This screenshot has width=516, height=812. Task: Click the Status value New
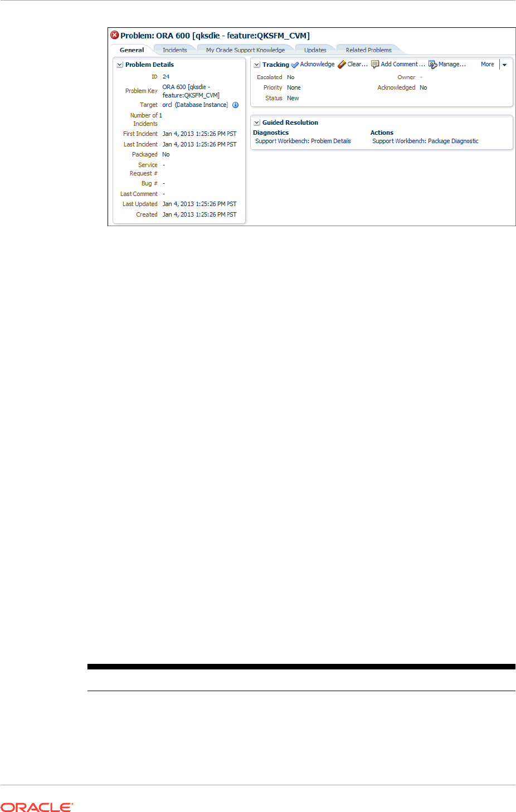coord(293,98)
